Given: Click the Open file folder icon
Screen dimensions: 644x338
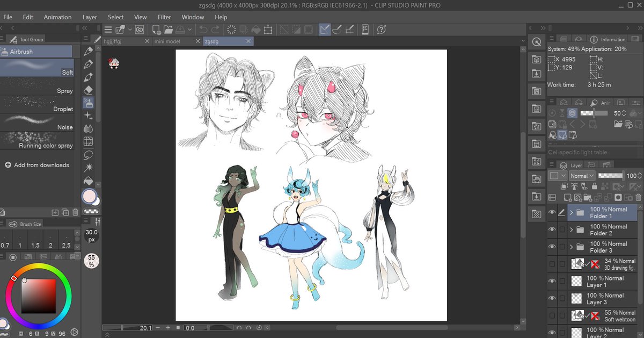Looking at the screenshot, I should (x=167, y=30).
